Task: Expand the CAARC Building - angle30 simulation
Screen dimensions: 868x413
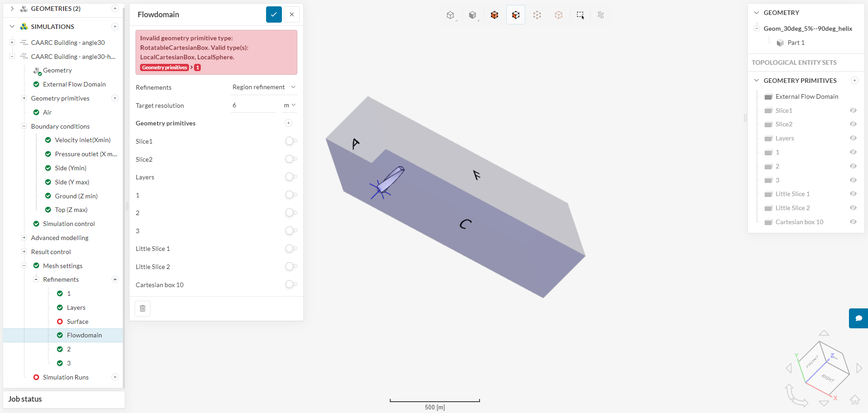Action: click(12, 43)
